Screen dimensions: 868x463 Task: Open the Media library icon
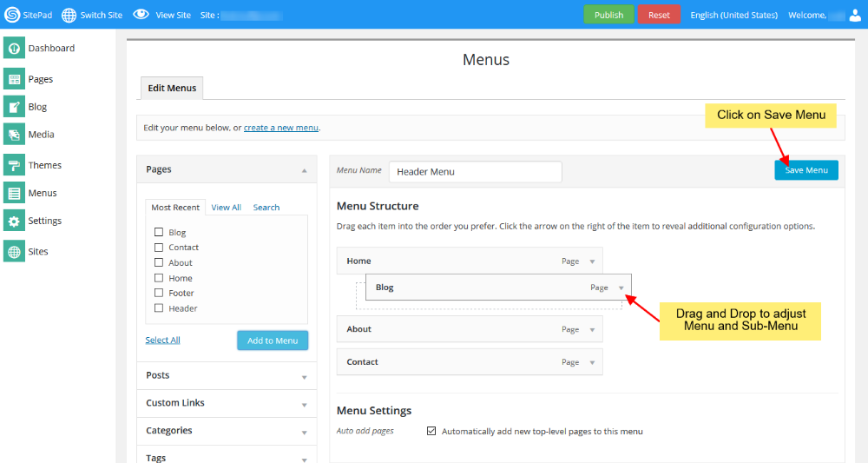pos(14,135)
